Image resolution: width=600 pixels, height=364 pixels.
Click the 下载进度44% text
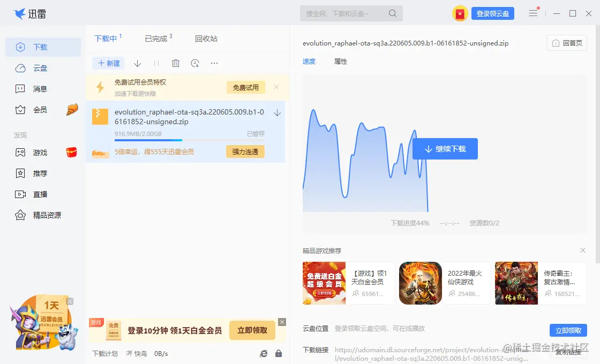coord(410,223)
